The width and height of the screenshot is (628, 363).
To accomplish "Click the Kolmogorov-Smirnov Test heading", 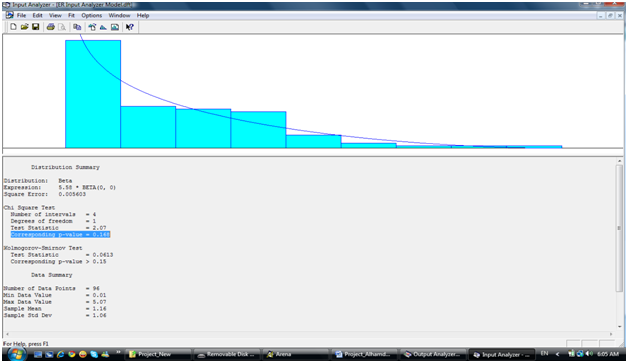I will pyautogui.click(x=43, y=248).
